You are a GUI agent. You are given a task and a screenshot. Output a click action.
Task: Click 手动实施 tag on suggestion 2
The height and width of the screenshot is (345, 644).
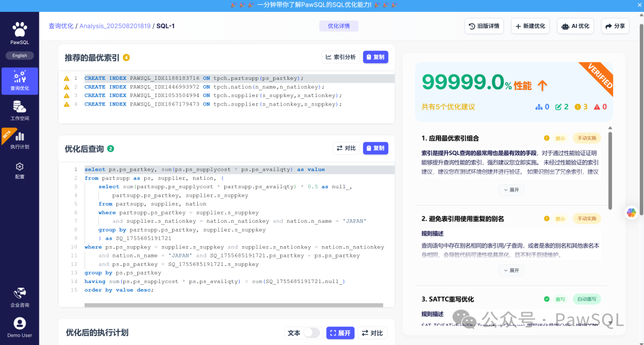(x=587, y=219)
